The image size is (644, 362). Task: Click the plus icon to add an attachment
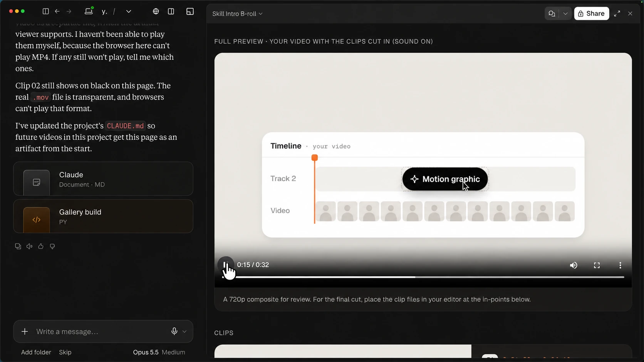point(25,331)
